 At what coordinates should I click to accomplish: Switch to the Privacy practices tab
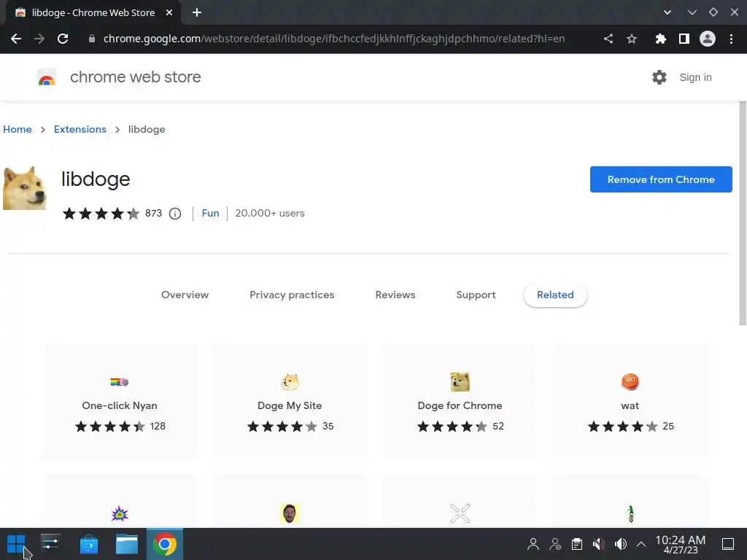[292, 295]
